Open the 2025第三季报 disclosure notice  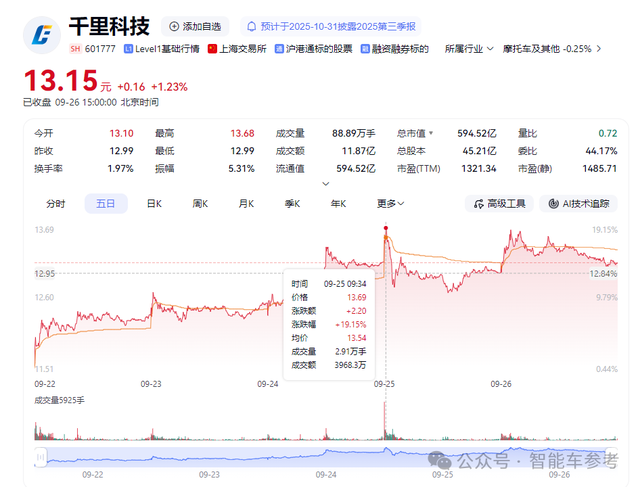331,27
